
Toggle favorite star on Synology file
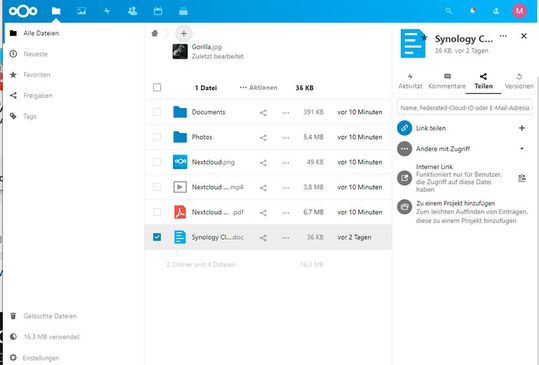(x=425, y=37)
